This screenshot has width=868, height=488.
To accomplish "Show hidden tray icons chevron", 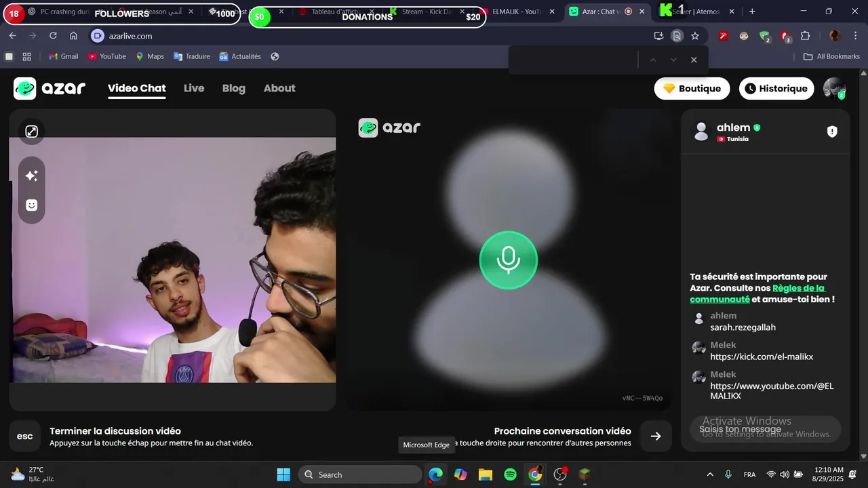I will (710, 474).
